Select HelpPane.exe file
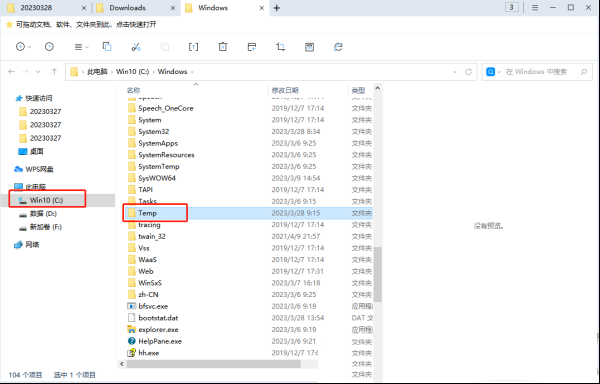Screen dimensions: 600x384 (160, 341)
